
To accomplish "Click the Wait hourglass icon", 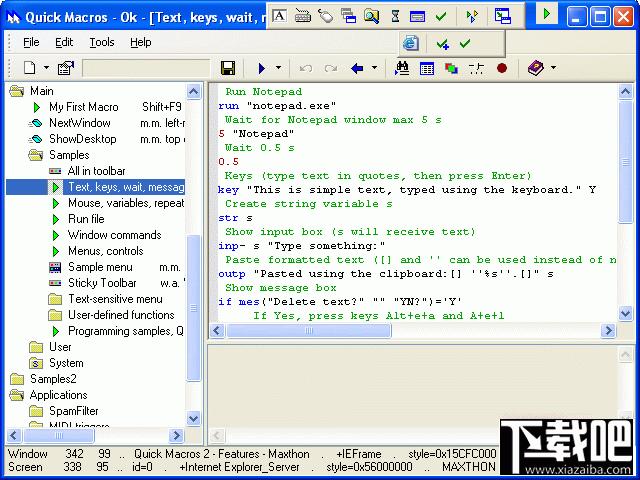I will tap(395, 16).
